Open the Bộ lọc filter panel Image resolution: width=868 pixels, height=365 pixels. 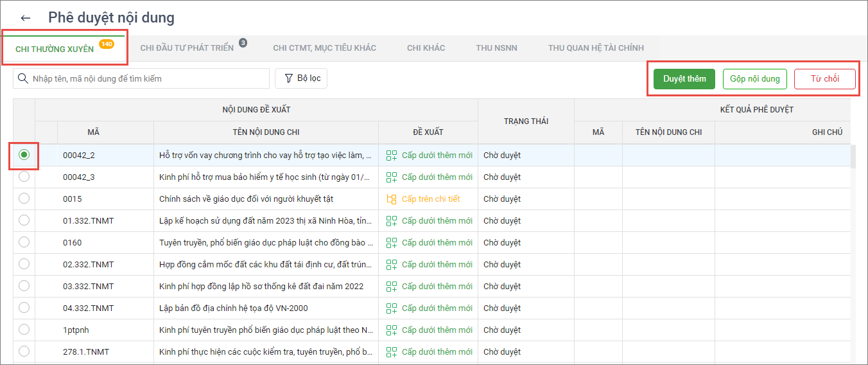click(x=302, y=78)
